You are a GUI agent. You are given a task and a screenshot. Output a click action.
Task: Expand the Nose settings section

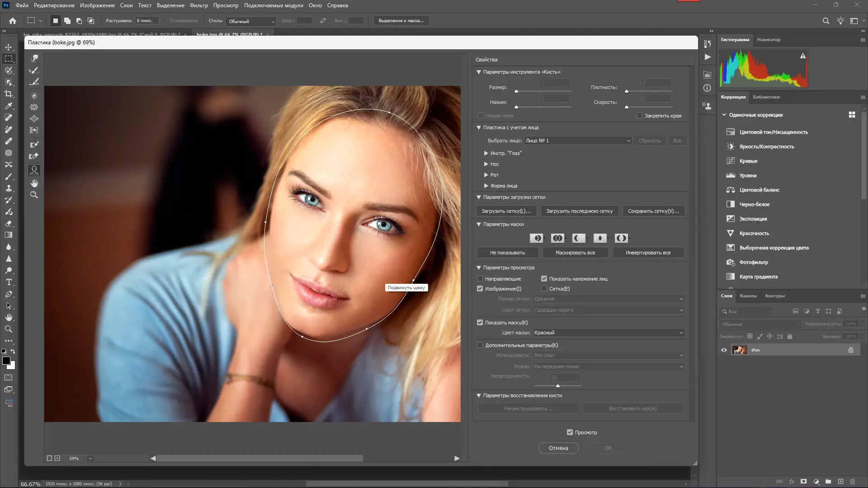tap(486, 164)
